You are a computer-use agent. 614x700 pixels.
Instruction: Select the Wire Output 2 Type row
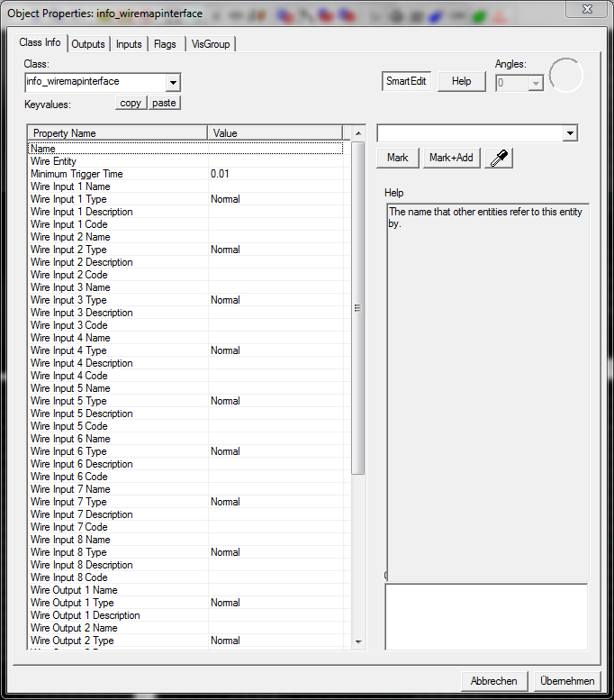(185, 641)
